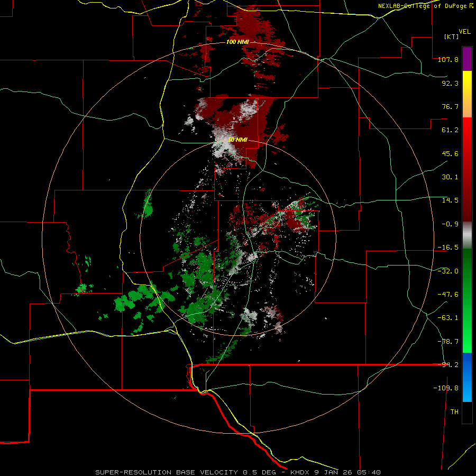This screenshot has height=476, width=476.
Task: Click the -0.9 velocity scale value
Action: point(450,224)
